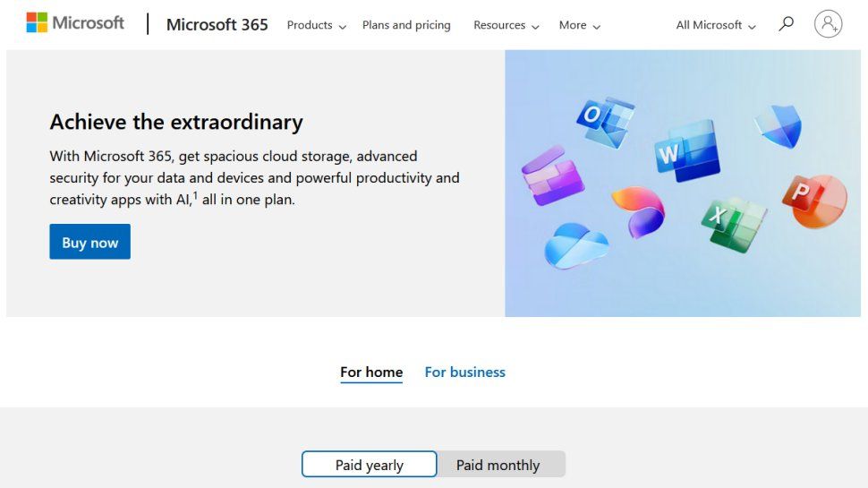Click the Copilot app icon
Viewport: 868px width, 488px height.
(638, 210)
